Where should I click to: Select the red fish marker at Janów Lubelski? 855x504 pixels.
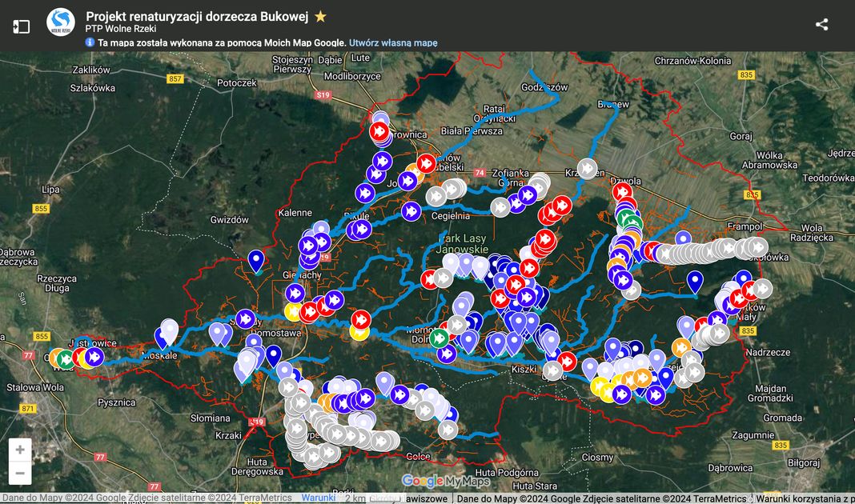[x=427, y=163]
